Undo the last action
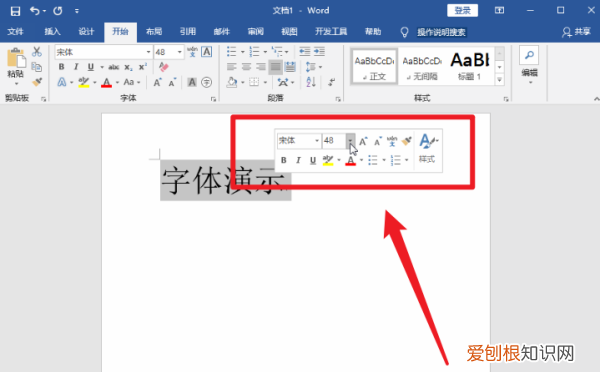The width and height of the screenshot is (600, 372). click(x=35, y=11)
